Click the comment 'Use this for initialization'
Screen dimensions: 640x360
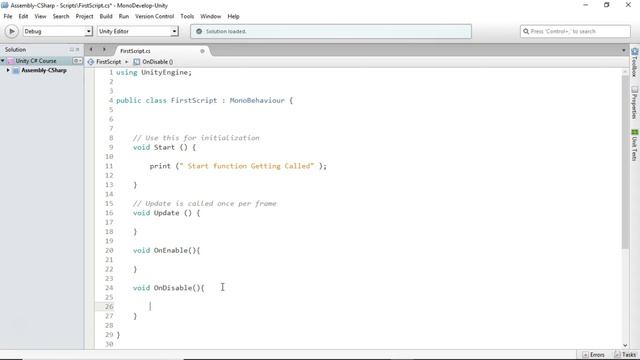pos(196,138)
